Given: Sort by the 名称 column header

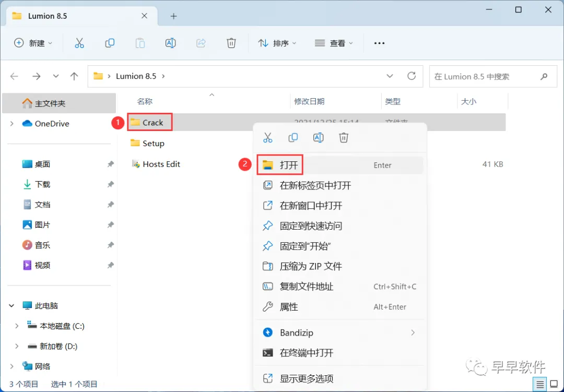Looking at the screenshot, I should (145, 101).
